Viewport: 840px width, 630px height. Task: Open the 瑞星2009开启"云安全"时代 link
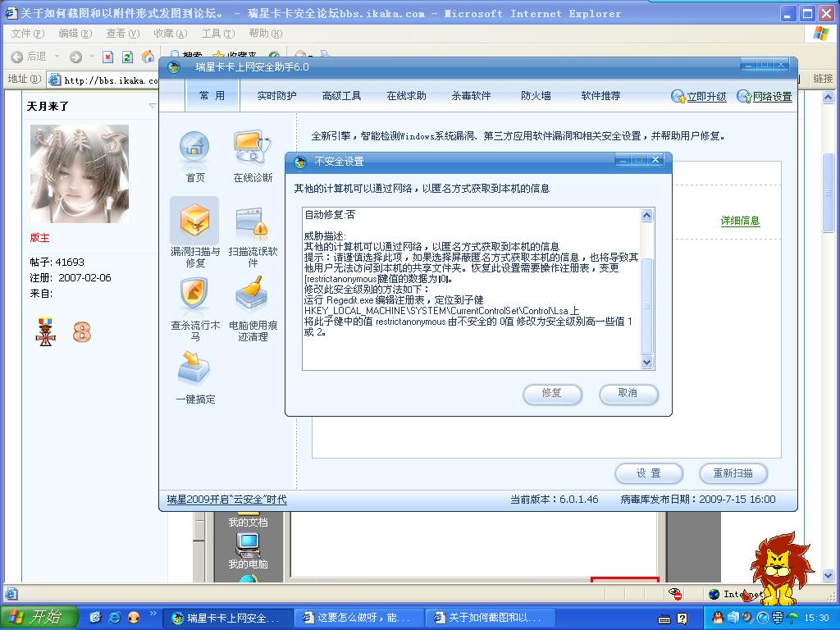[226, 500]
